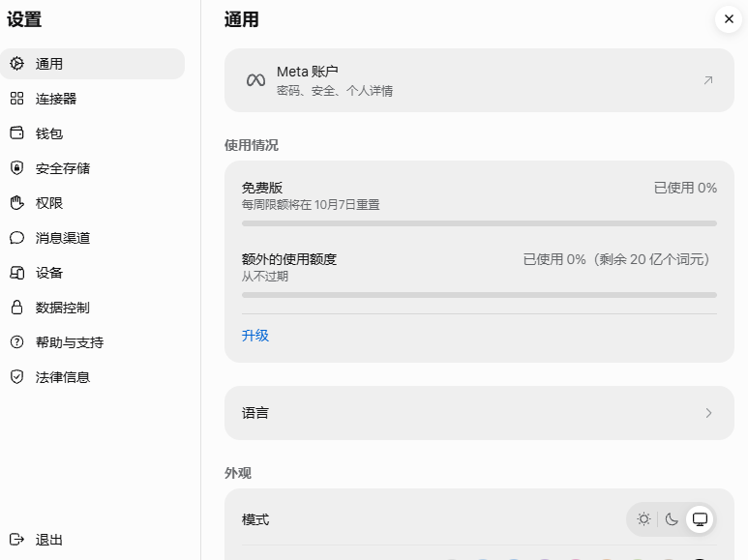The image size is (748, 560).
Task: Click the wallet icon beside 钱包
Action: (16, 133)
